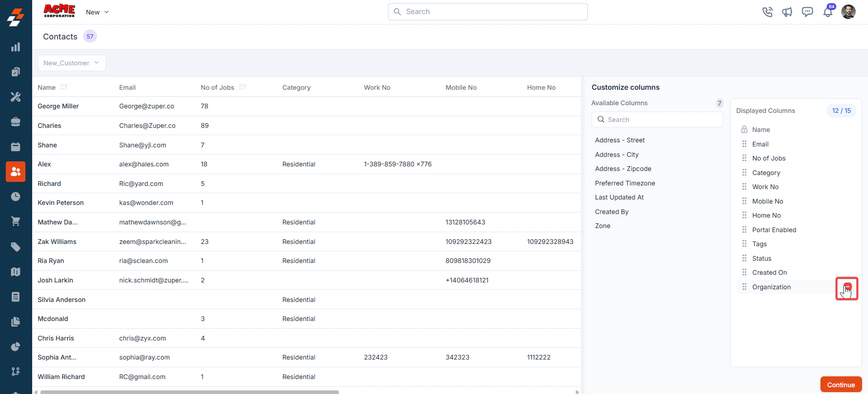The width and height of the screenshot is (868, 394).
Task: Open the notifications bell with 84 badge
Action: 828,11
